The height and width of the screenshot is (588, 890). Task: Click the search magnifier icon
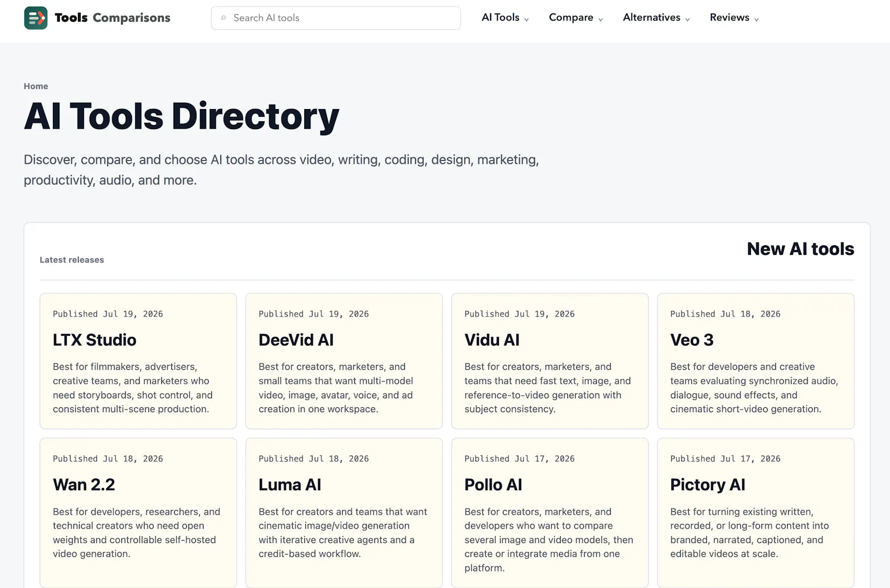(x=224, y=18)
